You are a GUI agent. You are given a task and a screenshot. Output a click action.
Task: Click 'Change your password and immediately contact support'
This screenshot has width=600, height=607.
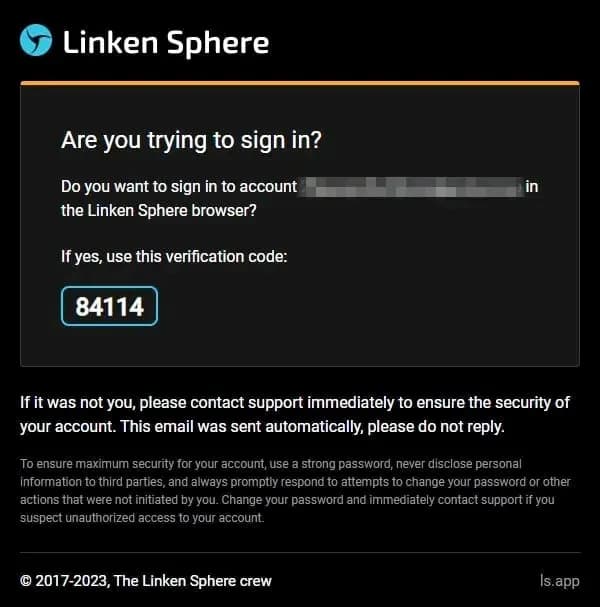[372, 500]
